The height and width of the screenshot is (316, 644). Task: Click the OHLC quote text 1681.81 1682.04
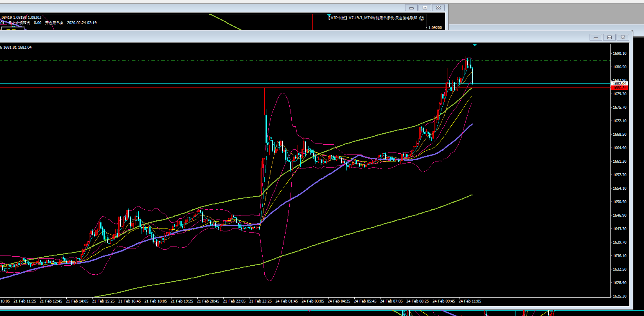tap(17, 47)
